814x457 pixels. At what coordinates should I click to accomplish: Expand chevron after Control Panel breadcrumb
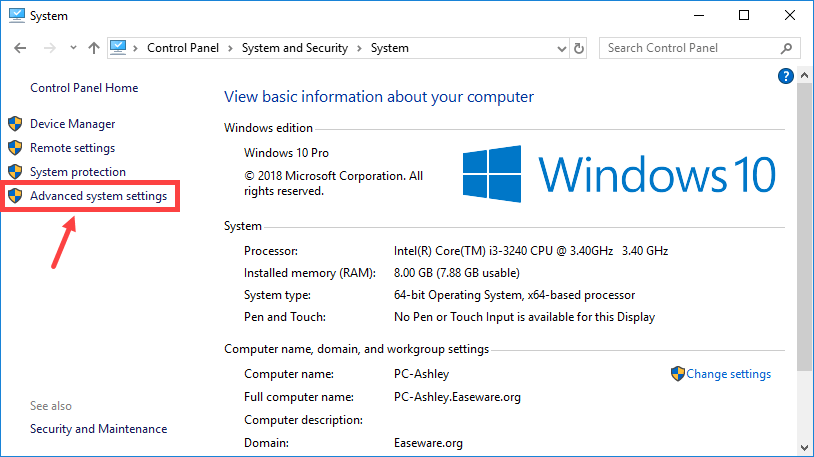[230, 48]
